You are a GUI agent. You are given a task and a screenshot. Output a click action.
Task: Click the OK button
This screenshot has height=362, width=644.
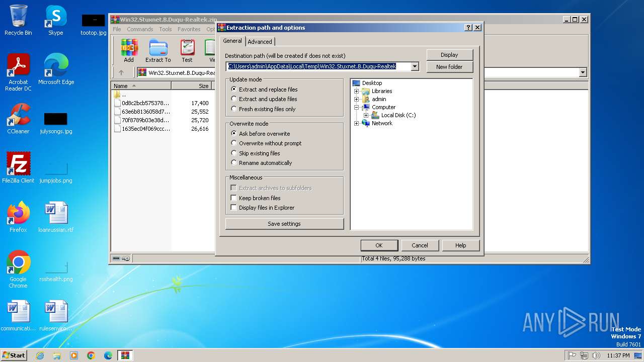pos(379,245)
